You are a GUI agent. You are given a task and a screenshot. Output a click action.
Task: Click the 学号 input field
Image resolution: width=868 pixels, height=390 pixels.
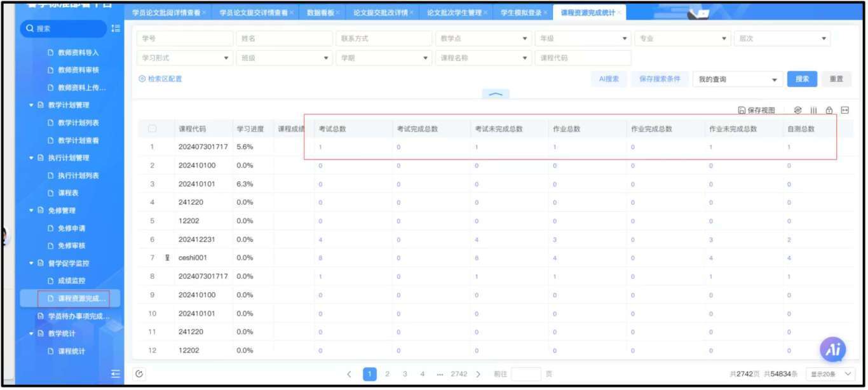coord(184,39)
